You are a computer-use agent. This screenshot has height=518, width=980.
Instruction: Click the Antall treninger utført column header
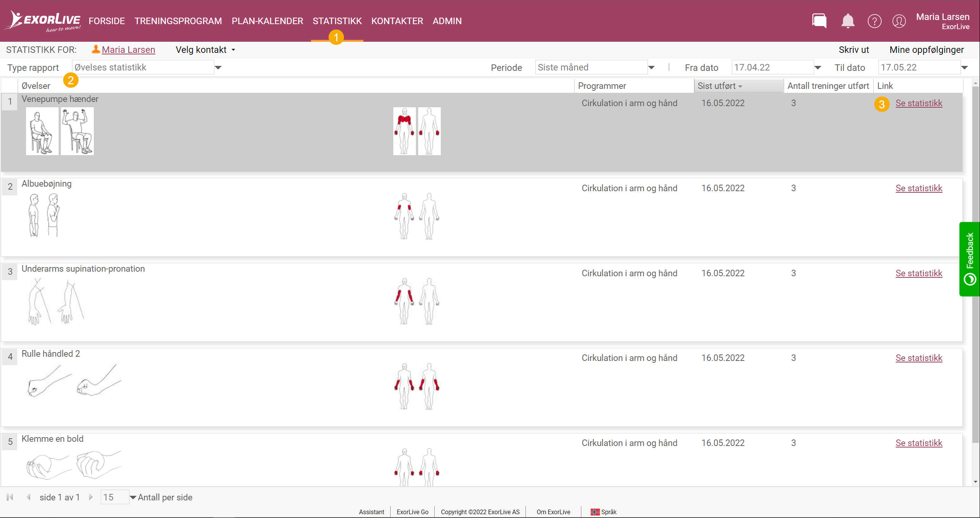pos(828,86)
